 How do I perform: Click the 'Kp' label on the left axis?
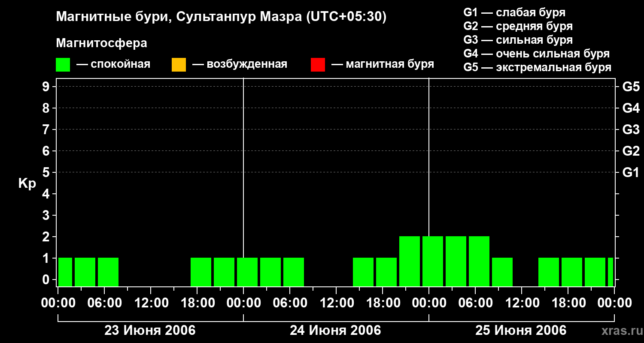tap(27, 184)
